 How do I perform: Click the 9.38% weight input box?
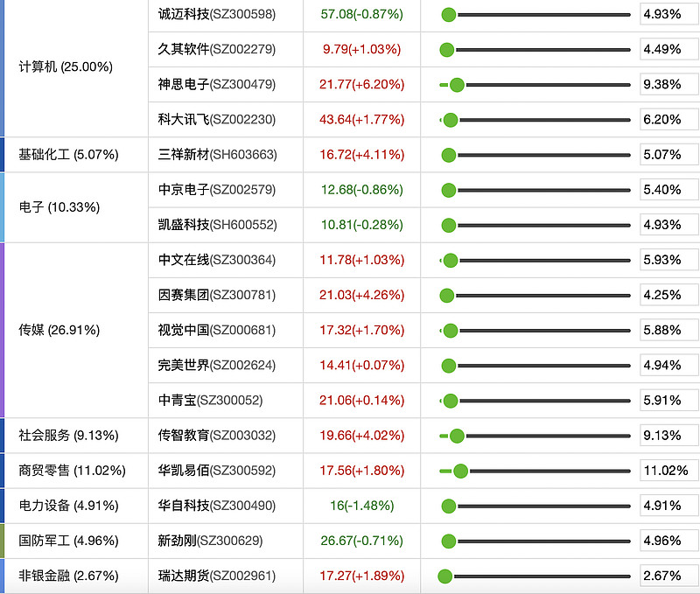[668, 85]
